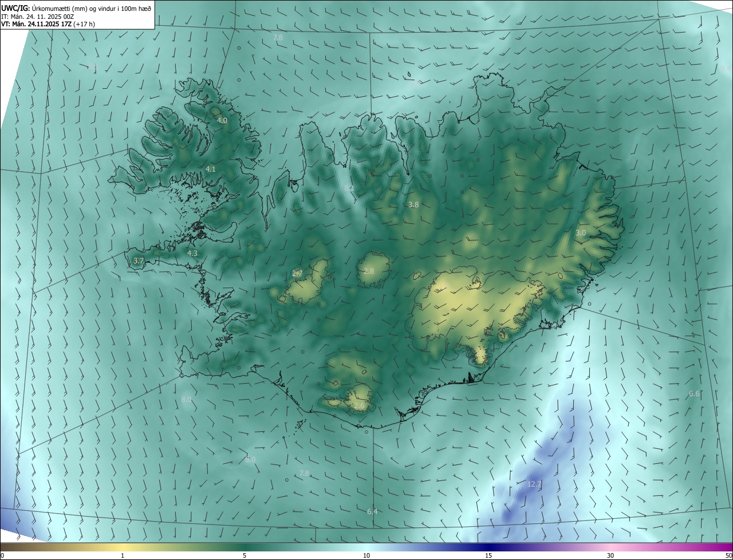The image size is (733, 560).
Task: Click the 4.1 value on the map
Action: 211,169
